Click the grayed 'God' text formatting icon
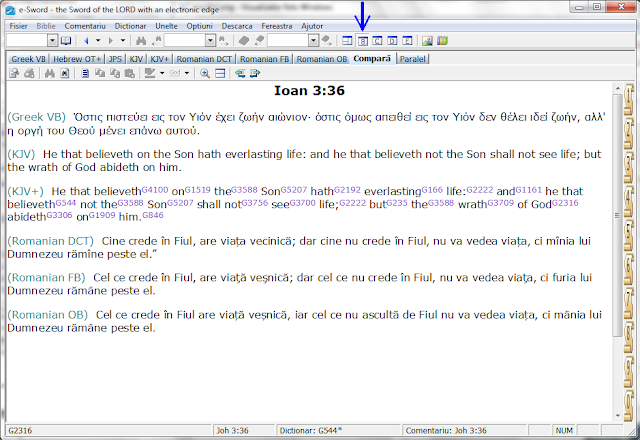The image size is (640, 440). click(x=175, y=73)
